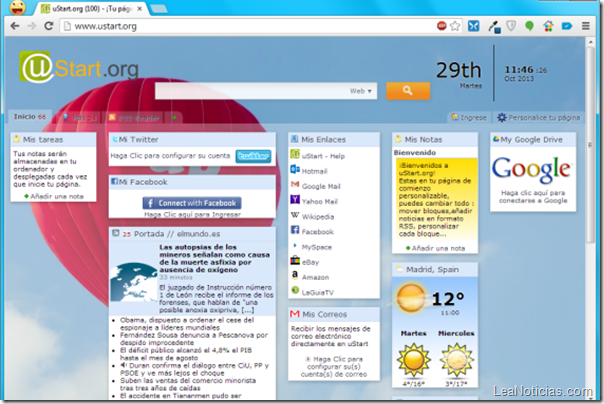
Task: Open the Fernández Sousa Pescanova news item
Action: [x=194, y=339]
